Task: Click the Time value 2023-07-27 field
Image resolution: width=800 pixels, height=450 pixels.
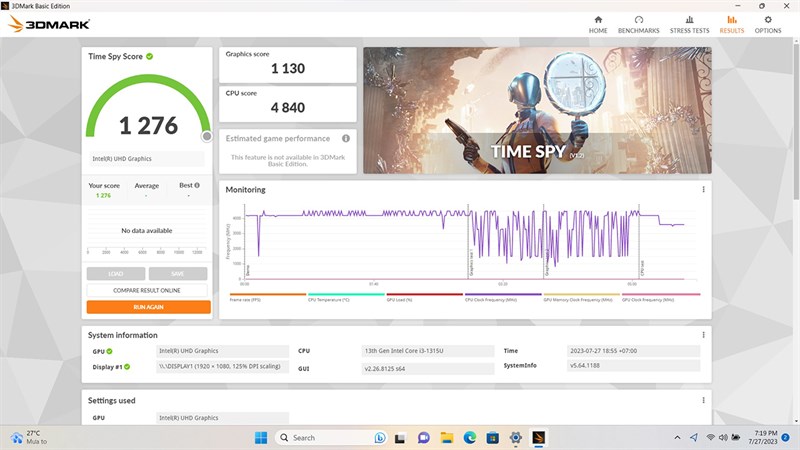Action: point(633,351)
